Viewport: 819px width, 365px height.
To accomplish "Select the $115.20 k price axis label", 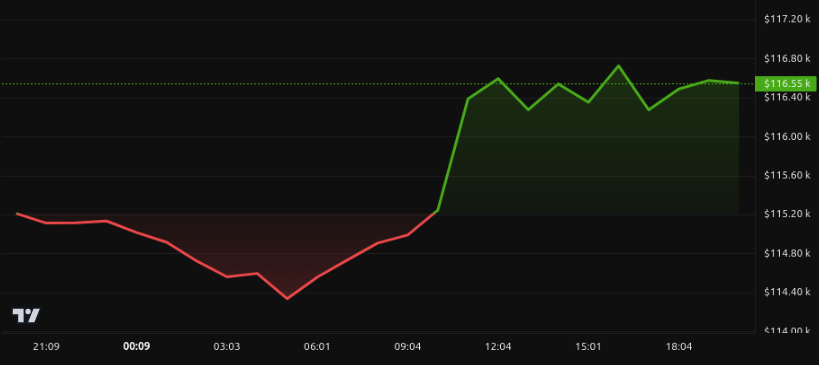I will point(787,214).
